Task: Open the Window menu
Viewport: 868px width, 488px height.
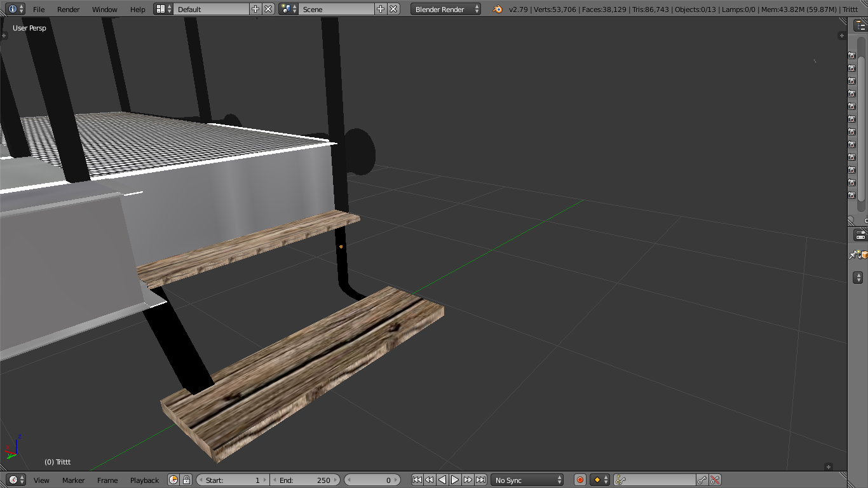Action: click(x=105, y=10)
